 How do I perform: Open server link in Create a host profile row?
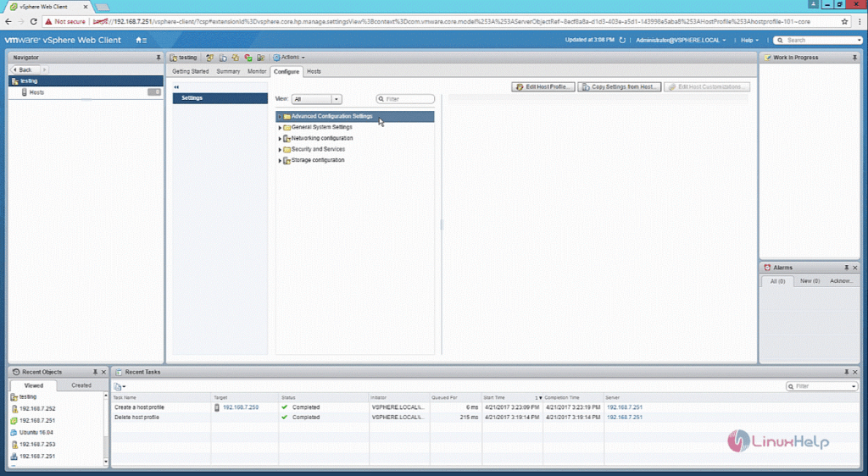[x=625, y=407]
